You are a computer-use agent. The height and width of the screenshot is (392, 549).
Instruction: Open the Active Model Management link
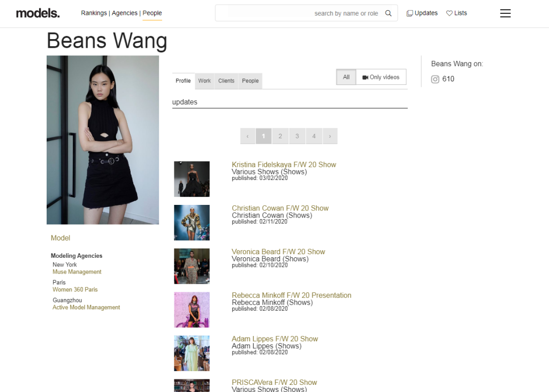[x=86, y=307]
